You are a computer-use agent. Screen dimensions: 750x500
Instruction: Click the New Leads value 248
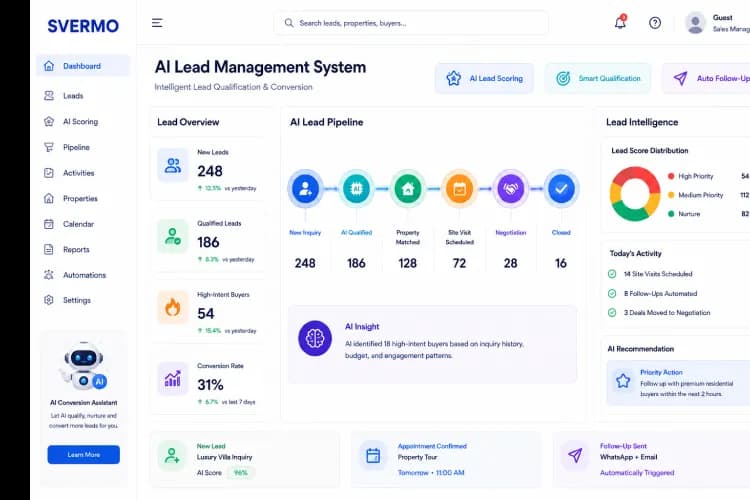pos(210,171)
